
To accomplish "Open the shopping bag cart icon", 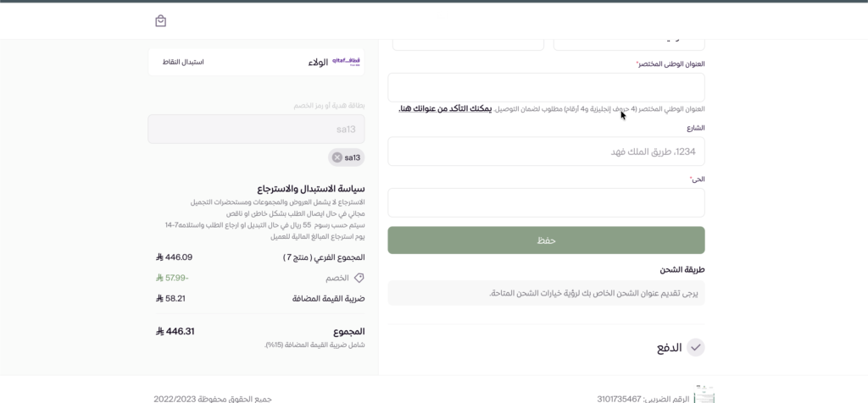I will (x=160, y=21).
